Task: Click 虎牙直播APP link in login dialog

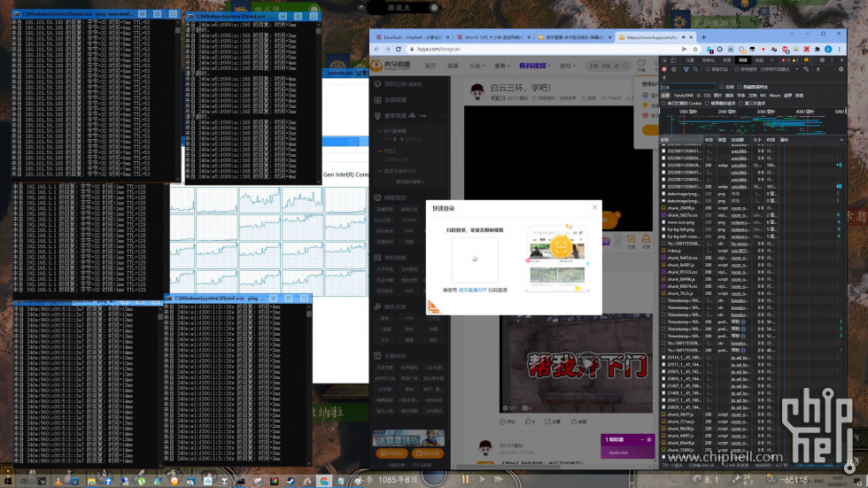Action: point(472,290)
